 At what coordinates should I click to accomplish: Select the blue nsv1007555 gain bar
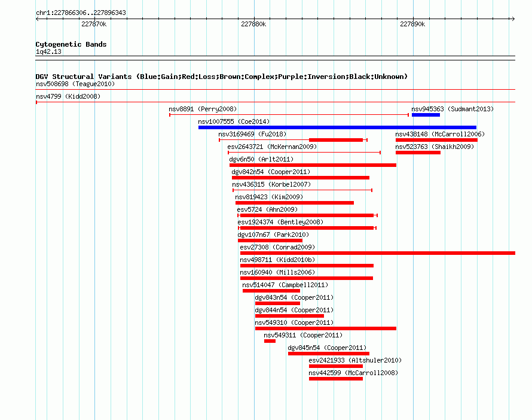(337, 127)
